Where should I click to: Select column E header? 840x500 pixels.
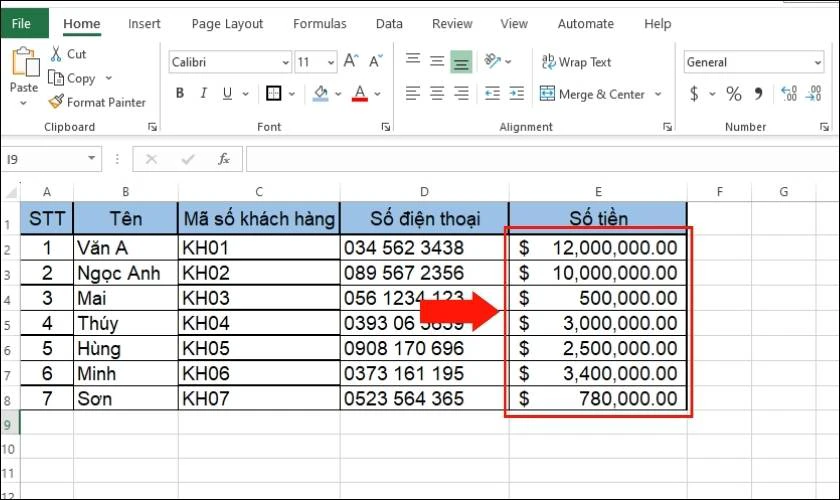(598, 192)
